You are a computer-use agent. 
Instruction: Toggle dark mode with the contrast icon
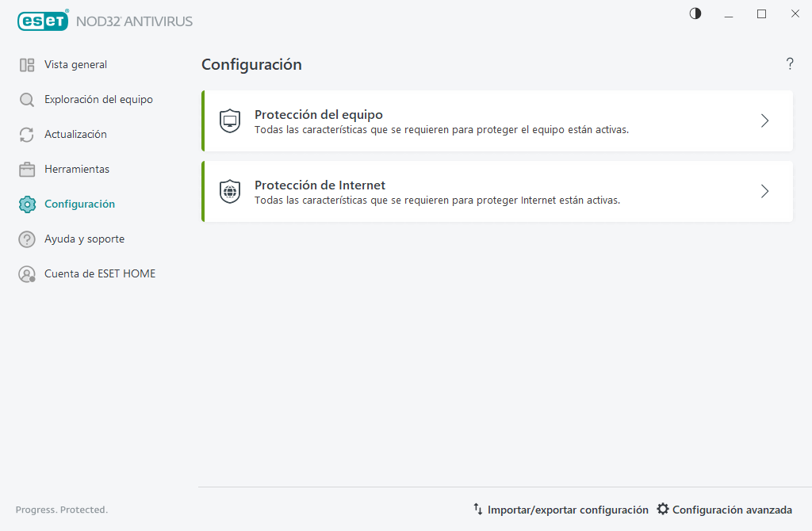click(695, 13)
